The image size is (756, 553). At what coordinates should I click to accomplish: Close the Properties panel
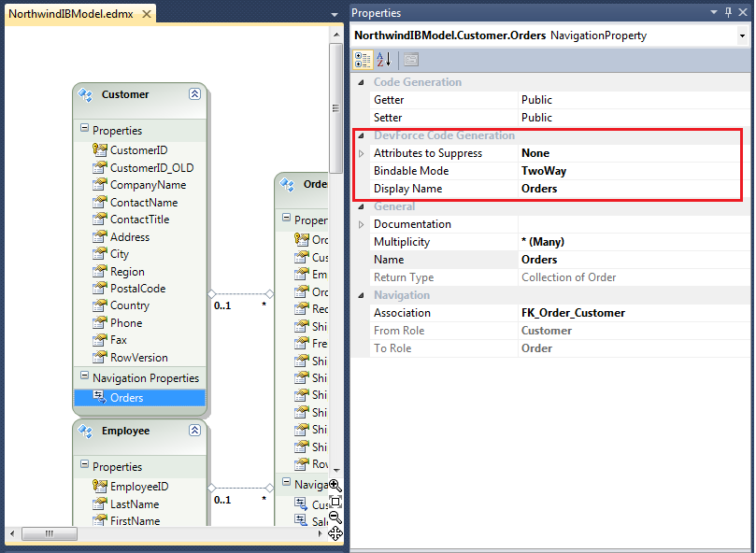coord(743,12)
